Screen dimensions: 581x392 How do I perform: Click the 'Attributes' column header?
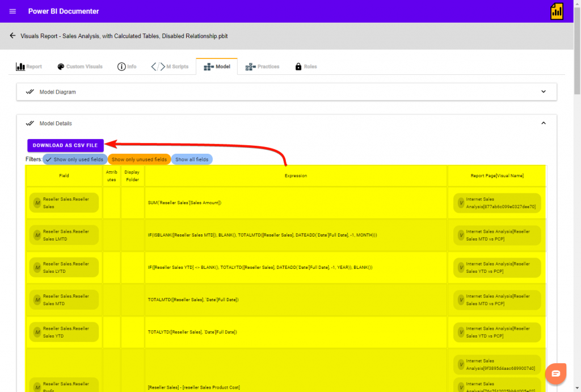(112, 176)
